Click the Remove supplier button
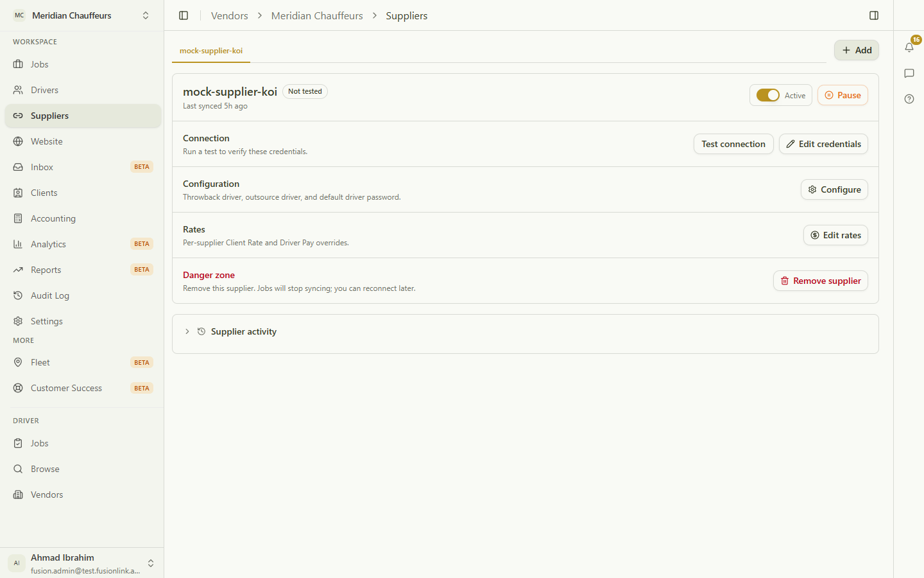Viewport: 924px width, 578px height. tap(821, 281)
